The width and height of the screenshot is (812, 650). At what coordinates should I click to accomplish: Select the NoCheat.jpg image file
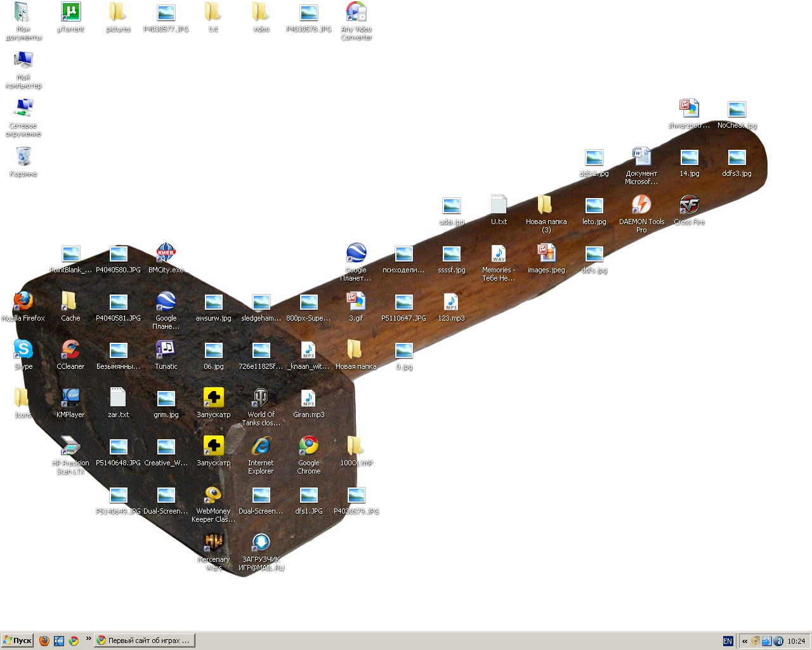click(x=737, y=114)
